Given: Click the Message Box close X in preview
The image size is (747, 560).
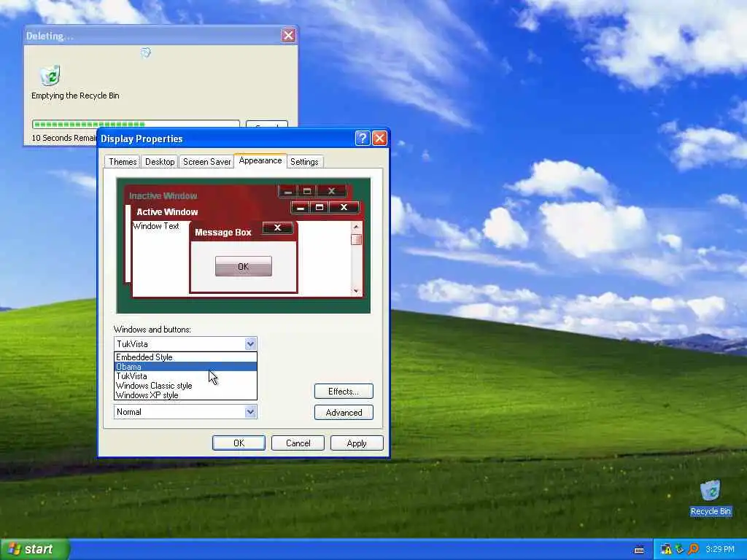Looking at the screenshot, I should tap(277, 227).
